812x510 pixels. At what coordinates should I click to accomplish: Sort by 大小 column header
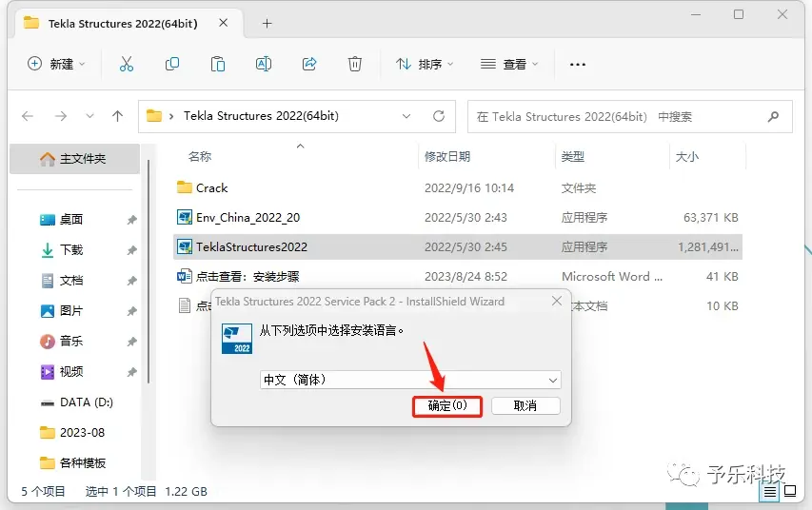click(x=687, y=156)
